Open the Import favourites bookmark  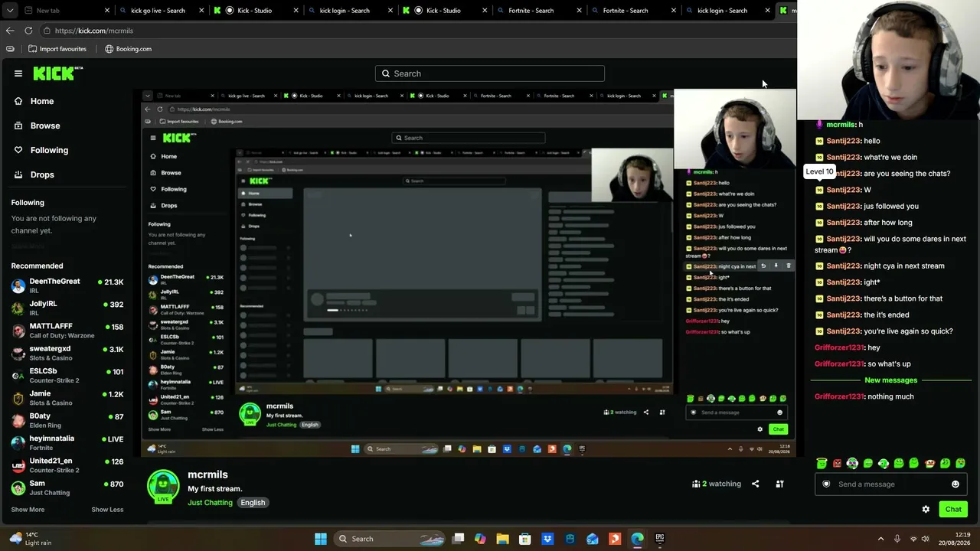[x=57, y=49]
